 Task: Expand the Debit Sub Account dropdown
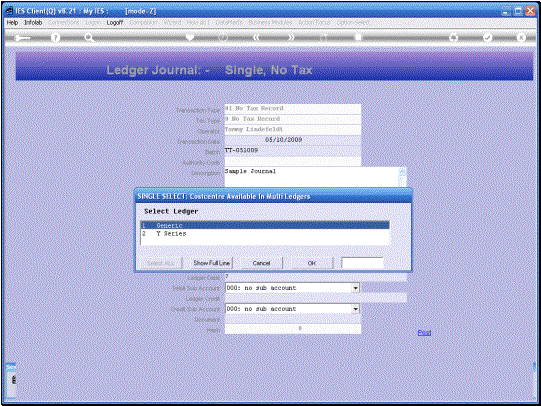pos(355,288)
